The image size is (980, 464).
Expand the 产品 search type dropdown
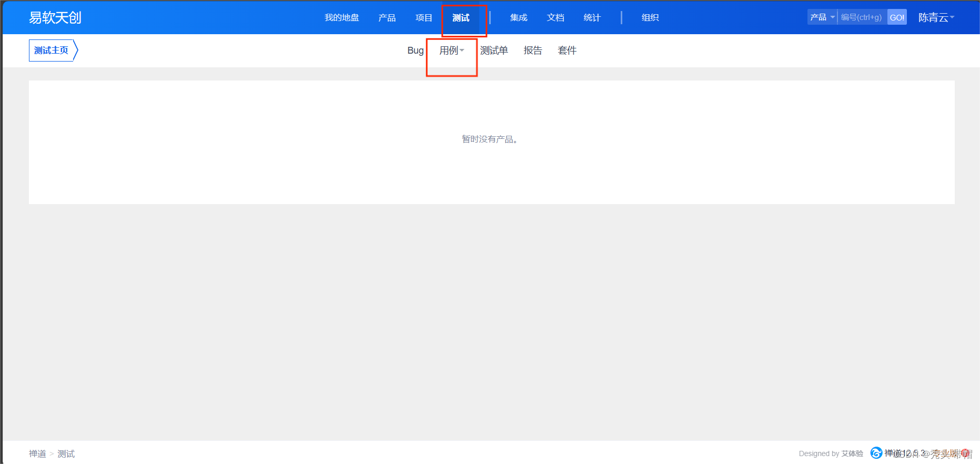[x=822, y=17]
